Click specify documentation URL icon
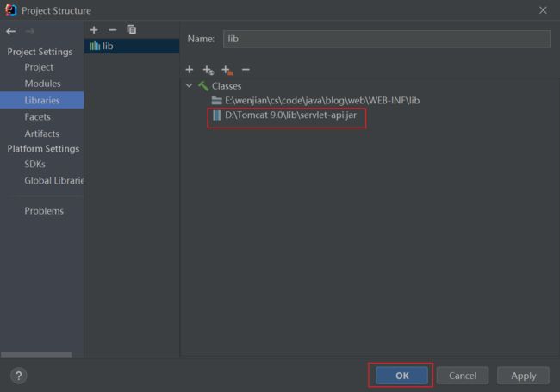This screenshot has width=560, height=392. (208, 70)
